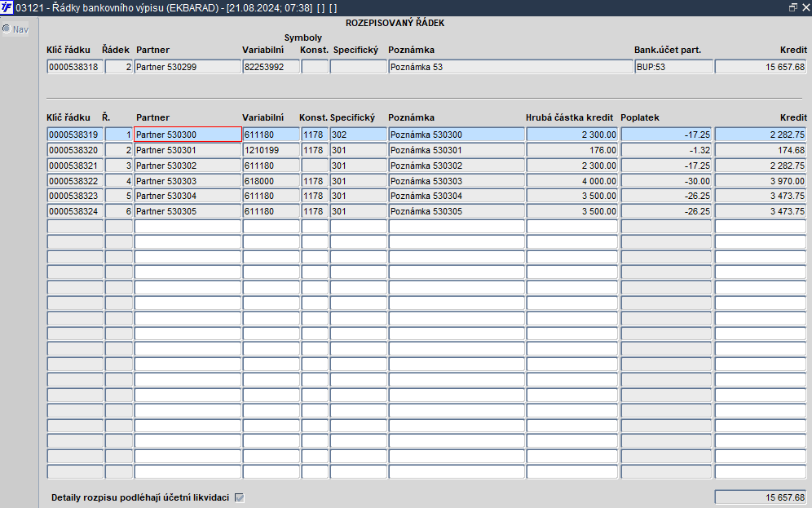This screenshot has width=812, height=508.
Task: Select row key 0000538319
Action: pos(75,135)
